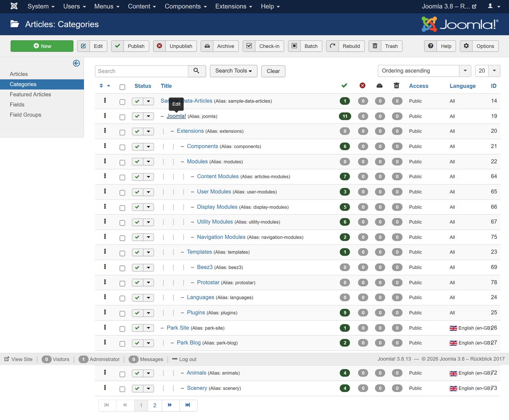Toggle published status of Templates category
Image resolution: width=509 pixels, height=420 pixels.
tap(137, 252)
